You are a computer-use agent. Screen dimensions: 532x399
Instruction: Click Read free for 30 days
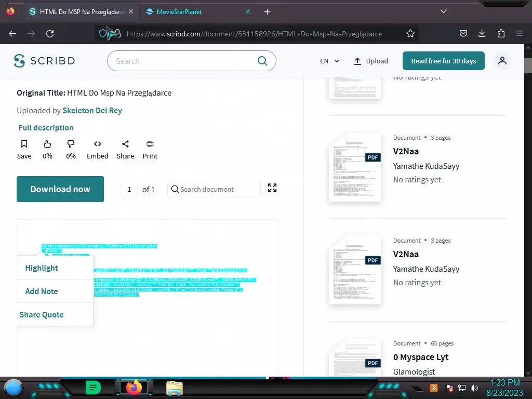click(444, 61)
